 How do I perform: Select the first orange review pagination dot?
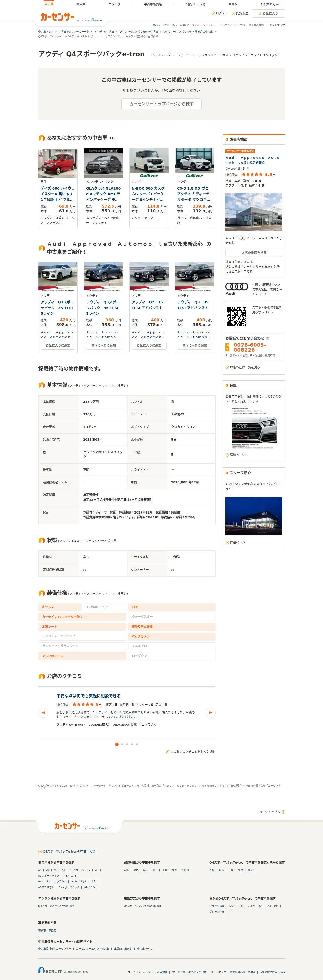coord(116,744)
